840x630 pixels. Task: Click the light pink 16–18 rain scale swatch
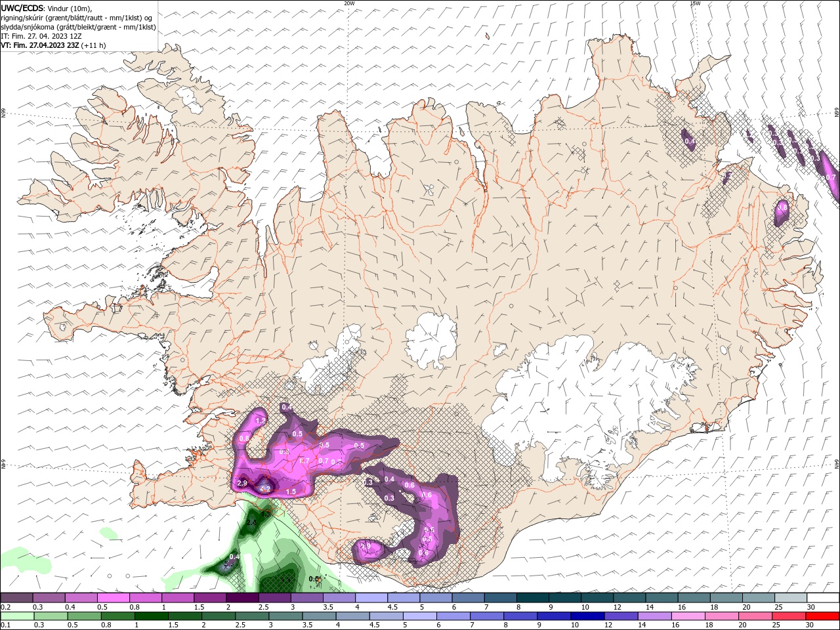[x=687, y=616]
